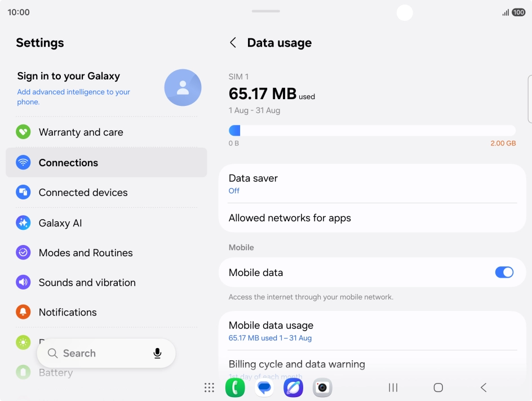Screen dimensions: 532x401
Task: Tap the data usage progress bar
Action: 372,131
